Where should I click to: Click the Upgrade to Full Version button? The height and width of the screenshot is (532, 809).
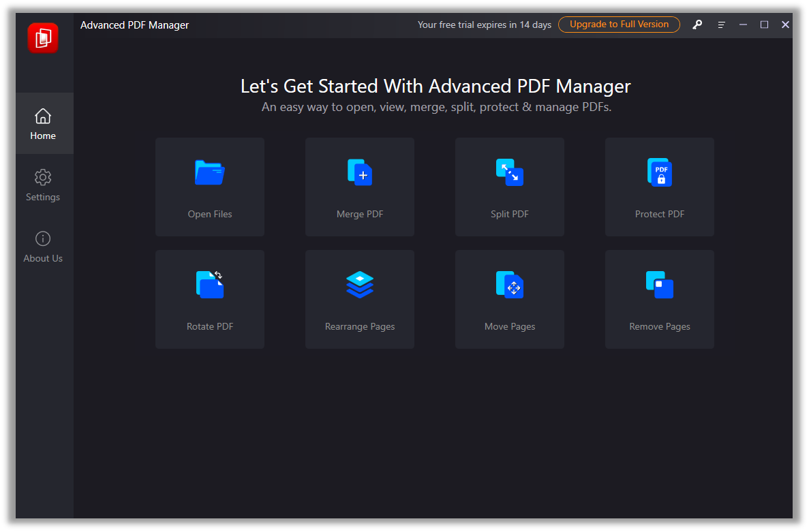[x=619, y=25]
